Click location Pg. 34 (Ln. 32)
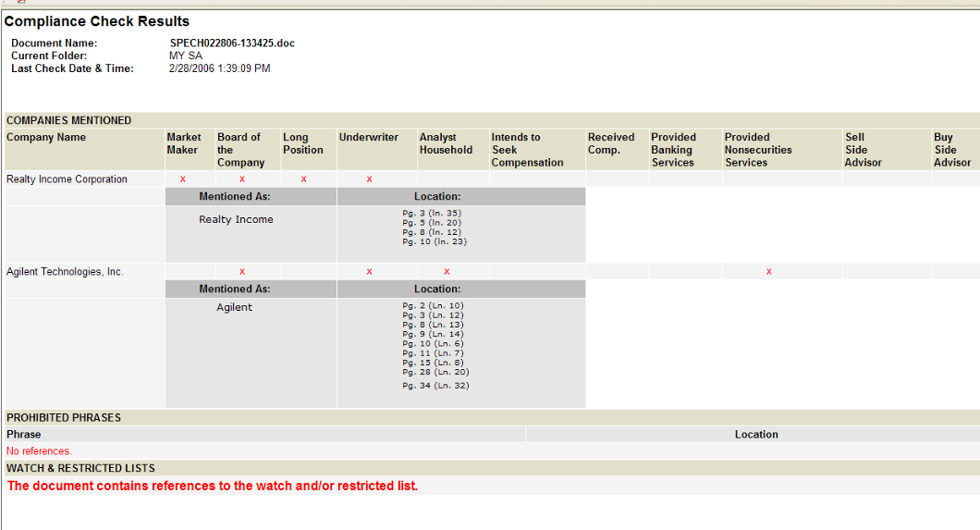This screenshot has width=980, height=530. tap(436, 385)
